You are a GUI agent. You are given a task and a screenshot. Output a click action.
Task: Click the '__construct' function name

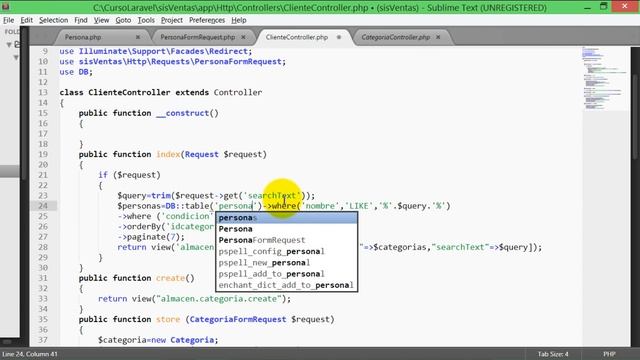[182, 113]
